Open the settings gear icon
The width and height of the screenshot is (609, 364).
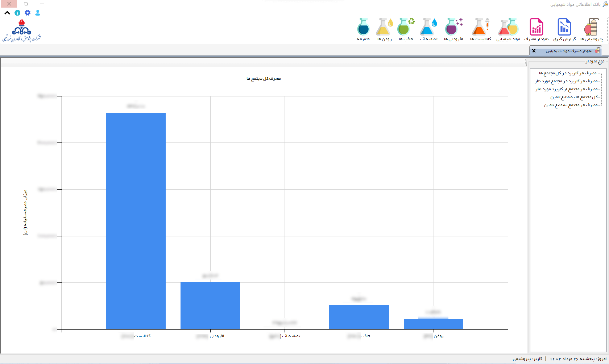28,13
